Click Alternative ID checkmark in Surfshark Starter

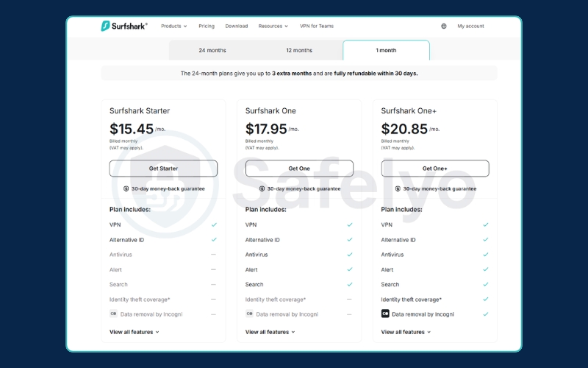click(214, 240)
